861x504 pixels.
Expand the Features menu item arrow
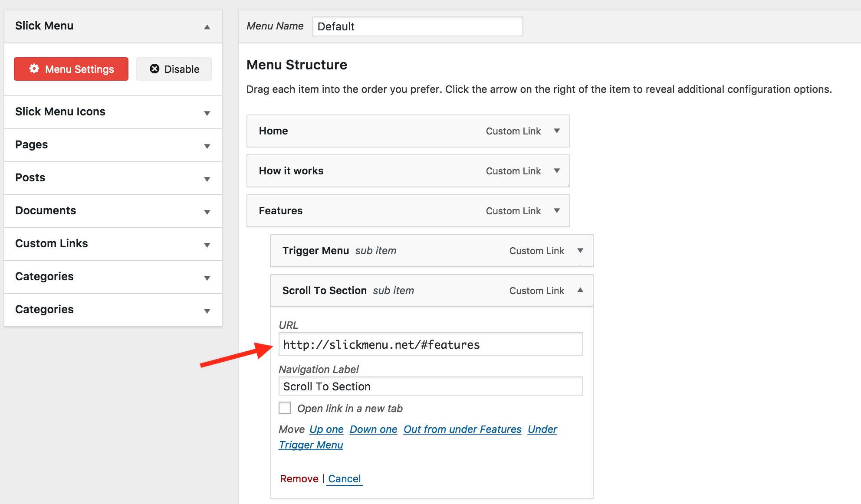click(x=557, y=210)
